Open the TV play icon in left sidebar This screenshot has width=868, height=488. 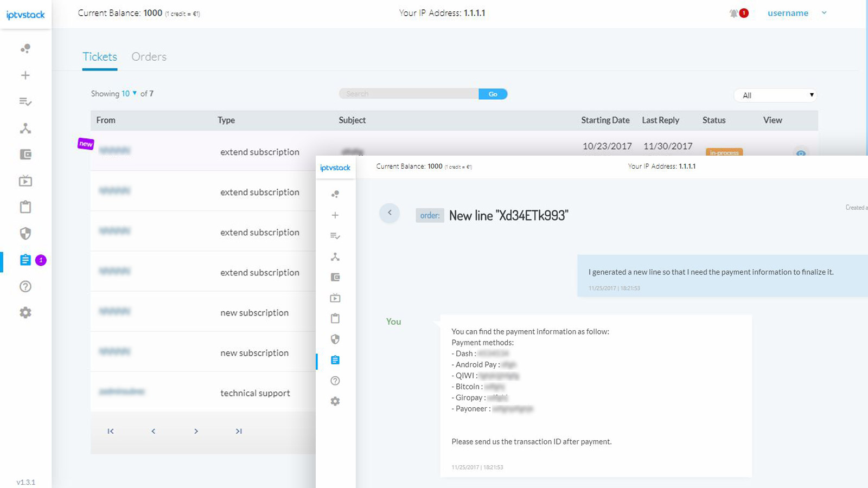(x=25, y=181)
